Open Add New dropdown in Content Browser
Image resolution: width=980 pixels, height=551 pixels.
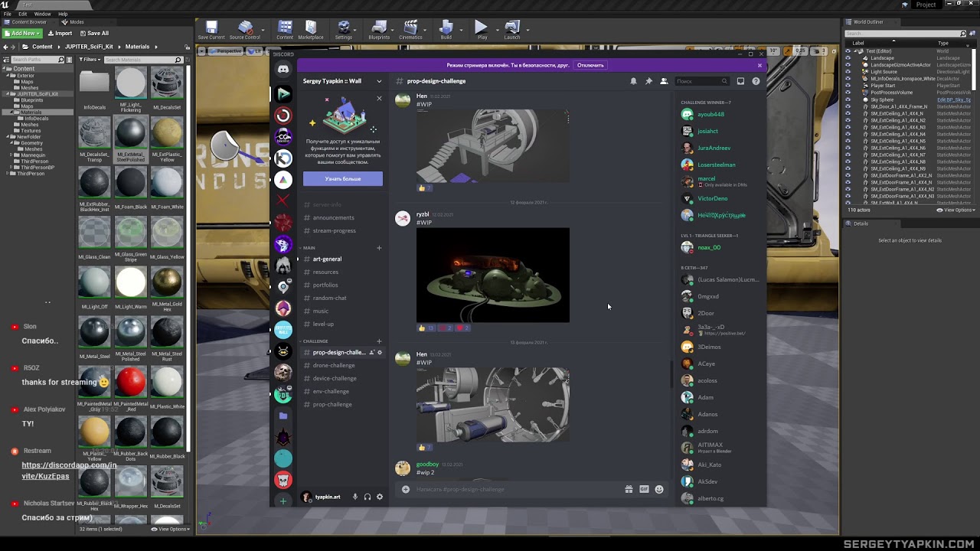22,34
